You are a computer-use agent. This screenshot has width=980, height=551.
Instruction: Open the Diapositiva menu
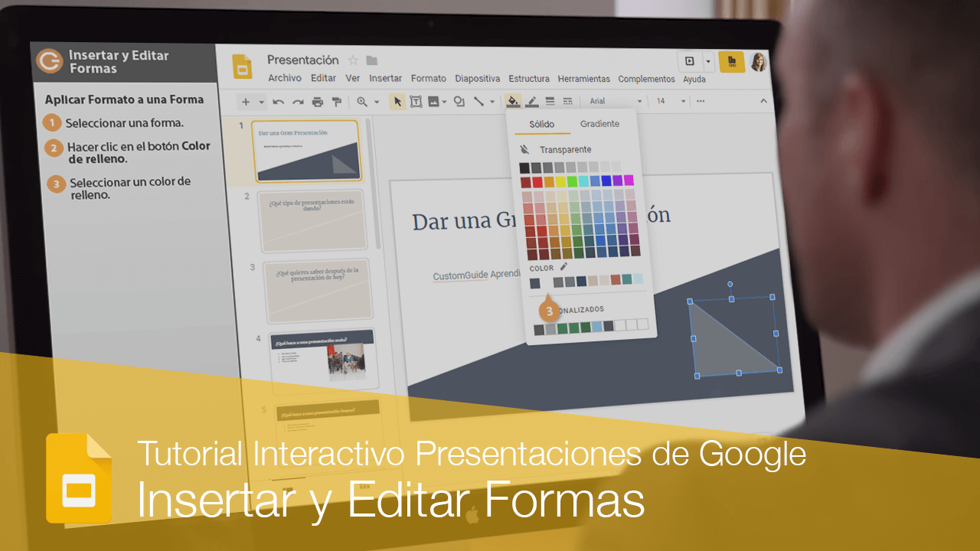tap(478, 78)
